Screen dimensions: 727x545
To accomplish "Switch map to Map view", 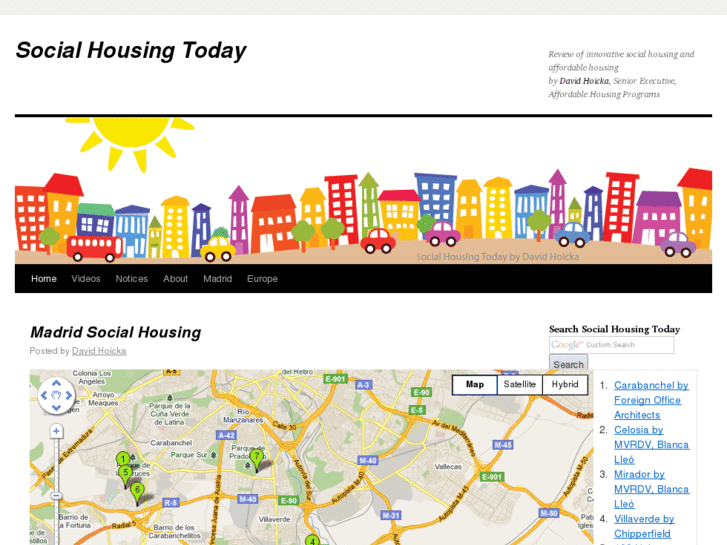I will click(x=475, y=385).
